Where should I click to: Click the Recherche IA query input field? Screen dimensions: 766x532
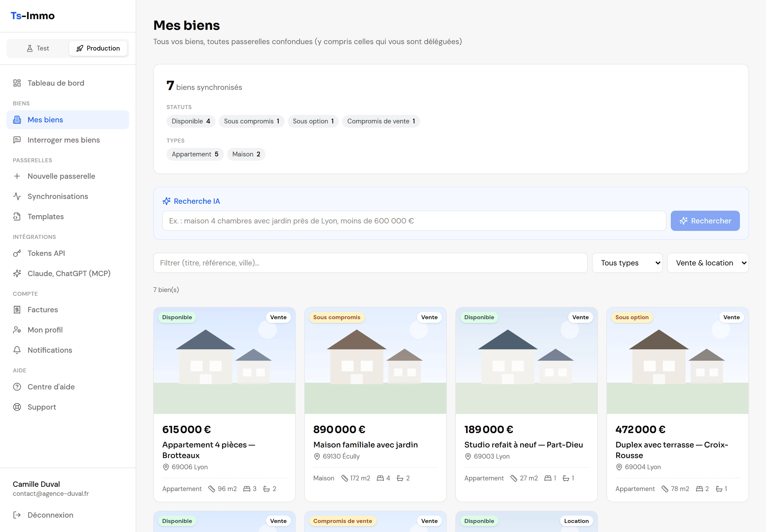pyautogui.click(x=414, y=221)
